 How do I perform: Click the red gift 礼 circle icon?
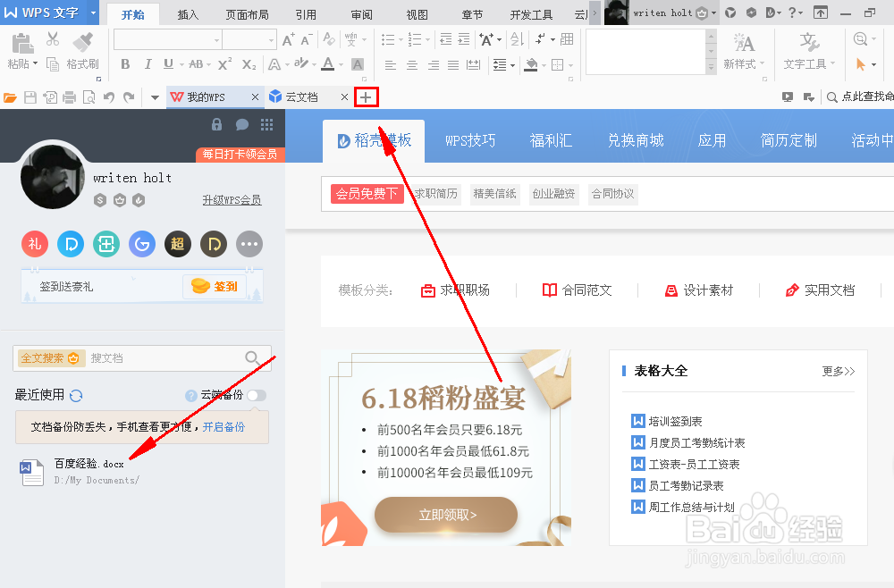[35, 245]
